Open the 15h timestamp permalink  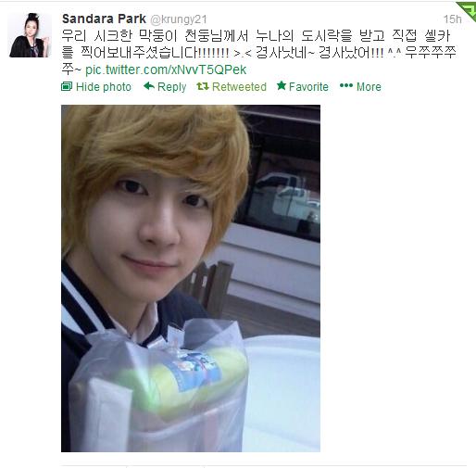click(453, 19)
